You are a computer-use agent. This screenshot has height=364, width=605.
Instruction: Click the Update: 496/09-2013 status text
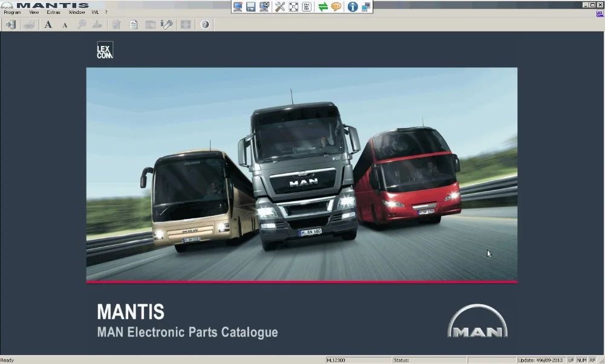(x=540, y=360)
